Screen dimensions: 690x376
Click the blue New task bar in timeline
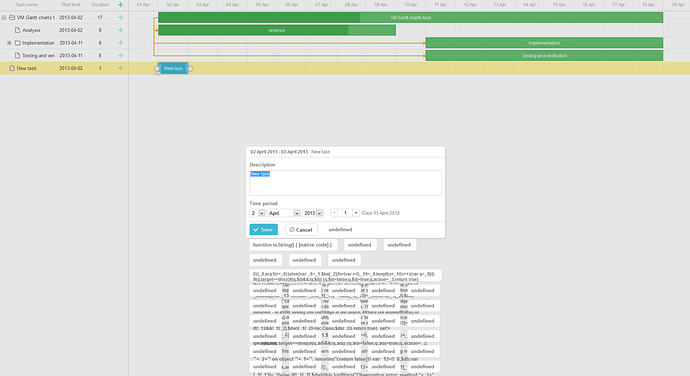point(173,68)
